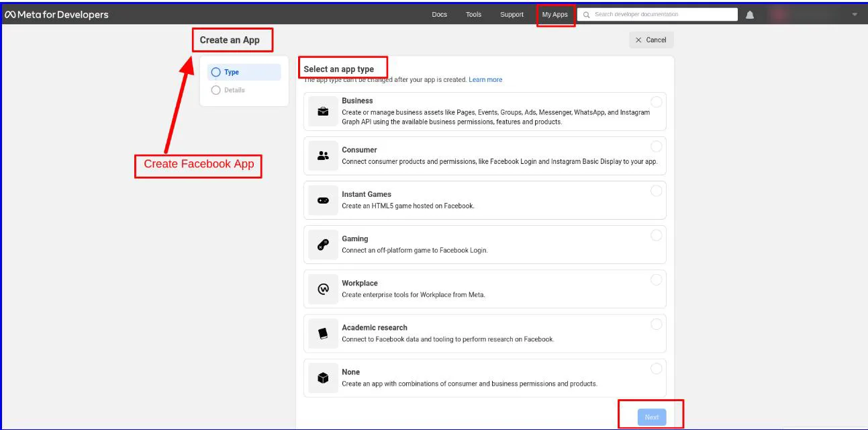Click the Cancel button

coord(651,40)
